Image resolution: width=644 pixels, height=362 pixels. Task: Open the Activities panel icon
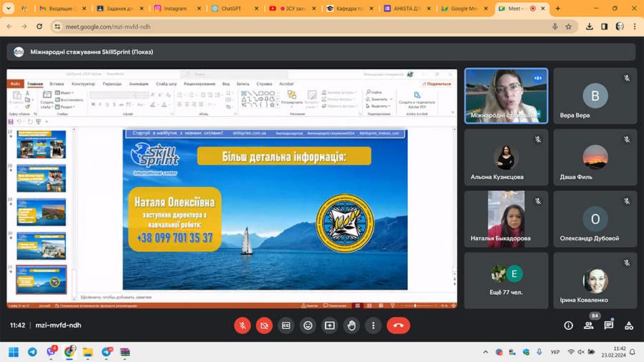628,325
